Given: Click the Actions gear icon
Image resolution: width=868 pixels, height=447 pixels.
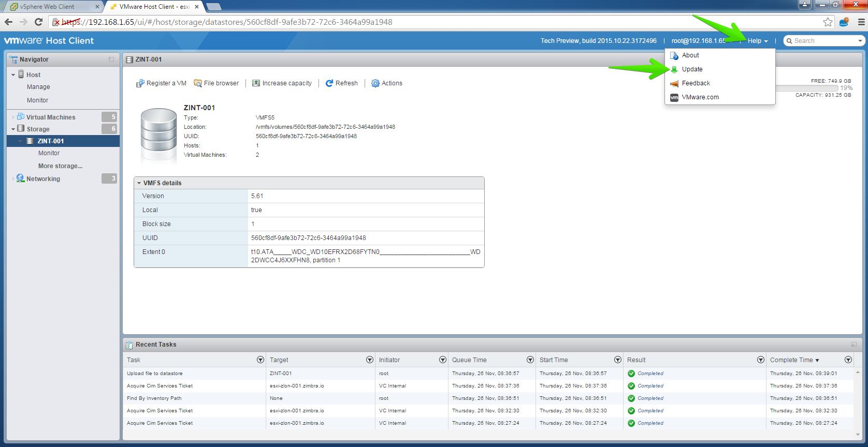Looking at the screenshot, I should click(x=375, y=83).
